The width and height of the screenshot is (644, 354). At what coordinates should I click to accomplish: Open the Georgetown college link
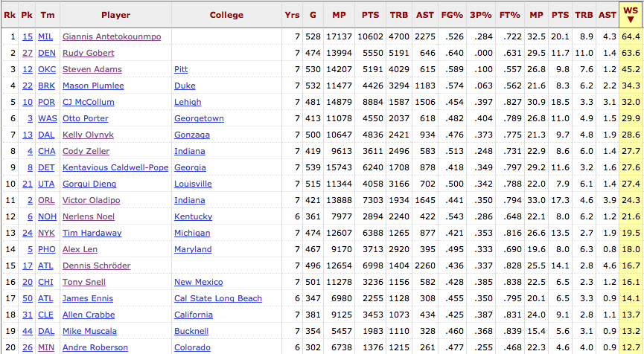coord(199,118)
